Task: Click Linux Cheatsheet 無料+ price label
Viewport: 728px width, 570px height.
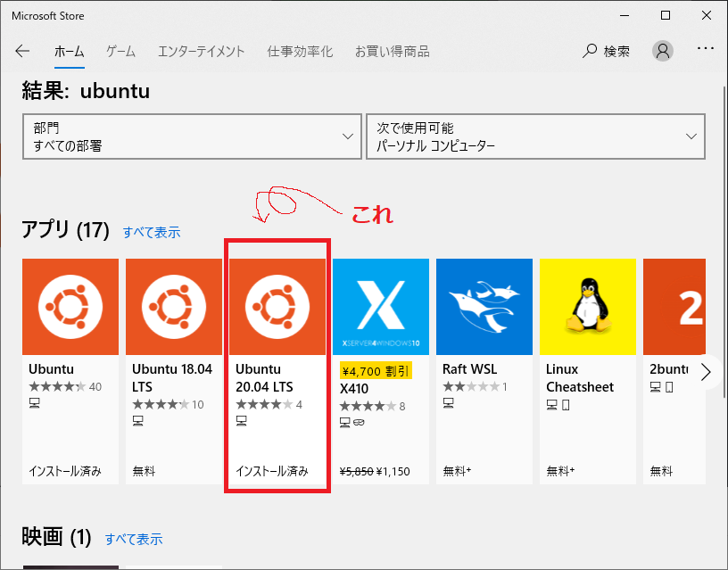Action: pyautogui.click(x=560, y=472)
